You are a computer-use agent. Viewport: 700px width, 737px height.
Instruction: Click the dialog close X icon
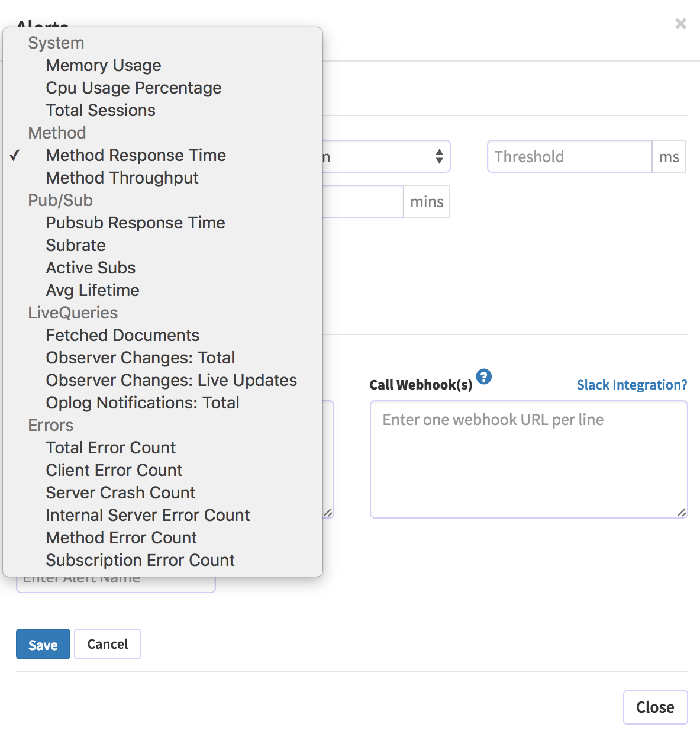[x=680, y=24]
